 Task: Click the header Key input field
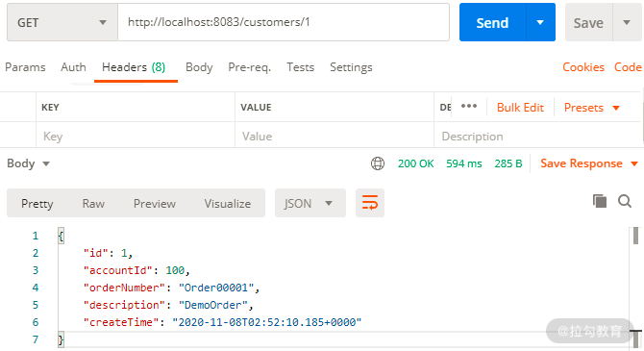[136, 136]
